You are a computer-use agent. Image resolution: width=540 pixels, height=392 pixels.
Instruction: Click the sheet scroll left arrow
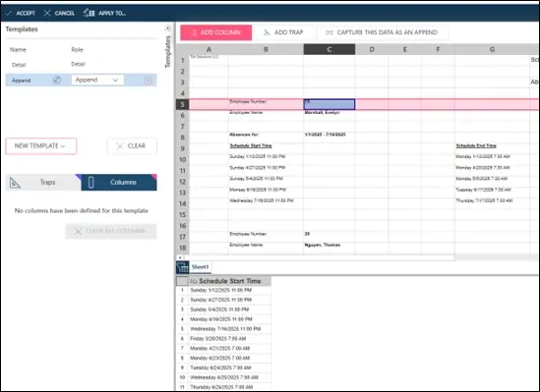[x=180, y=257]
